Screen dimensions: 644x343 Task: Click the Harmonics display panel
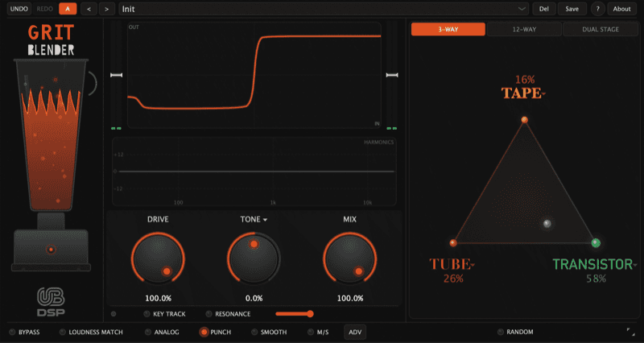click(254, 171)
